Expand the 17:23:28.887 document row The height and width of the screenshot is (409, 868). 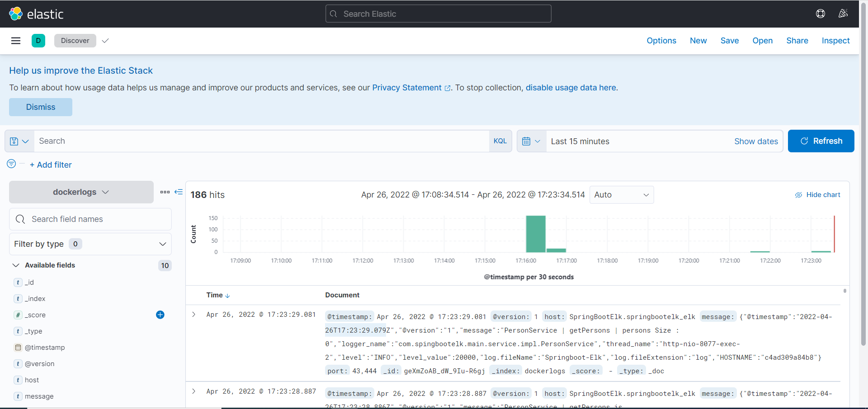point(194,391)
